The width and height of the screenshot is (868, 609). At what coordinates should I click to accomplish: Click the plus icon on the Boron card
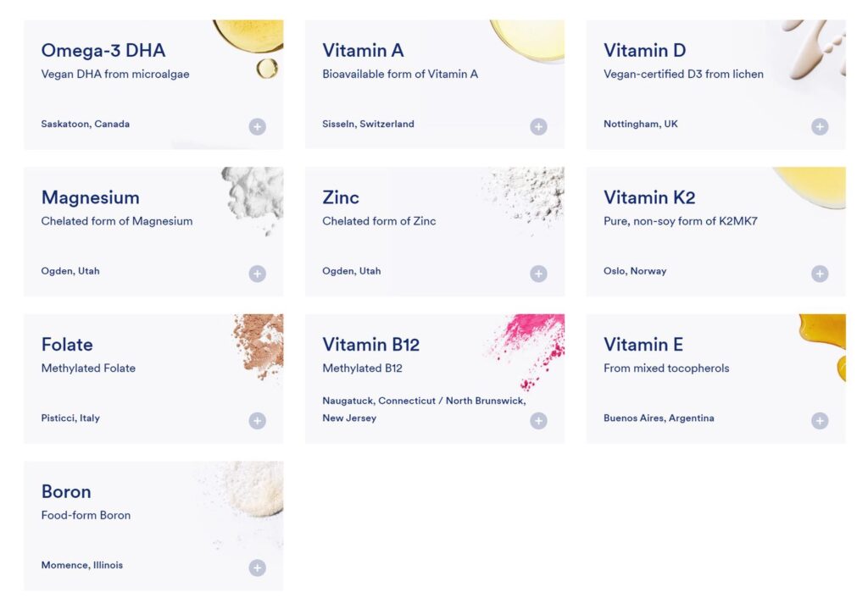pos(257,567)
